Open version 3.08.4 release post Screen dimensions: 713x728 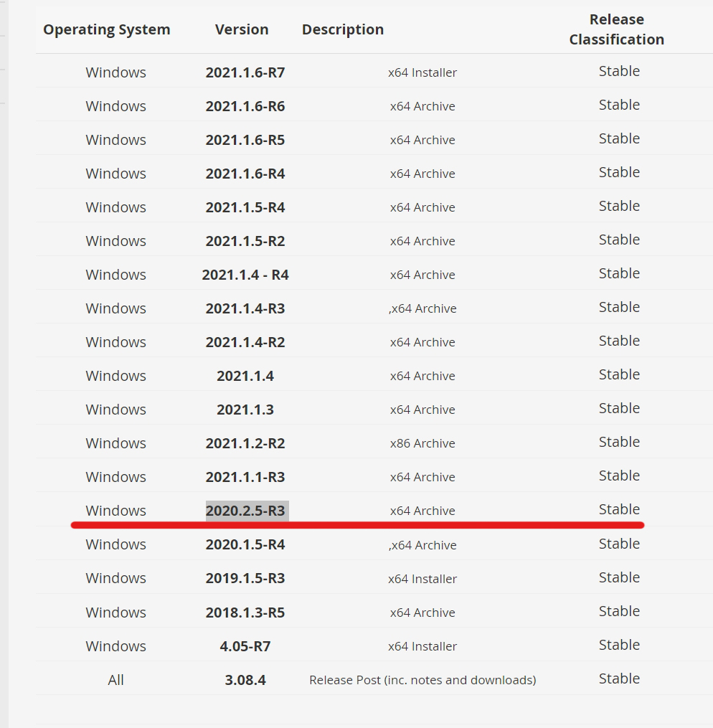(x=245, y=680)
